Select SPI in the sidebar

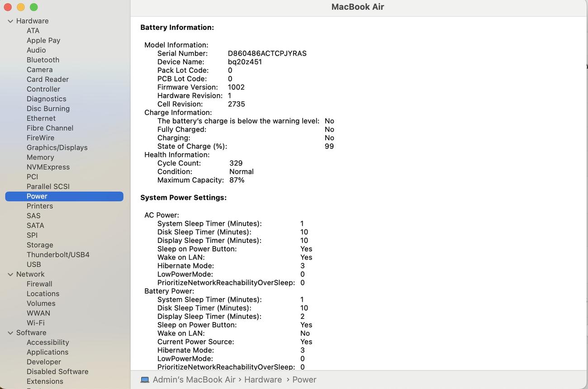coord(32,235)
